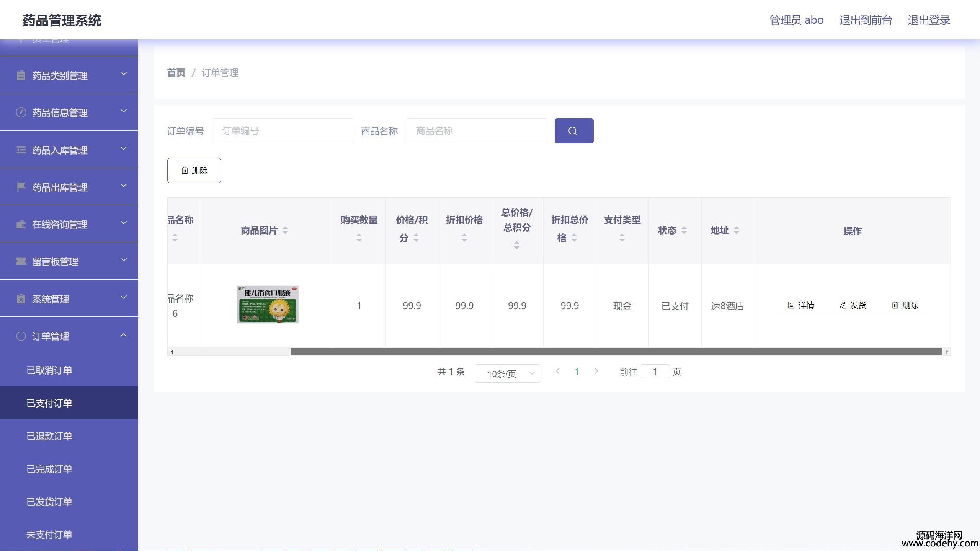
Task: Sort by 支付类型 column arrows
Action: [x=622, y=238]
